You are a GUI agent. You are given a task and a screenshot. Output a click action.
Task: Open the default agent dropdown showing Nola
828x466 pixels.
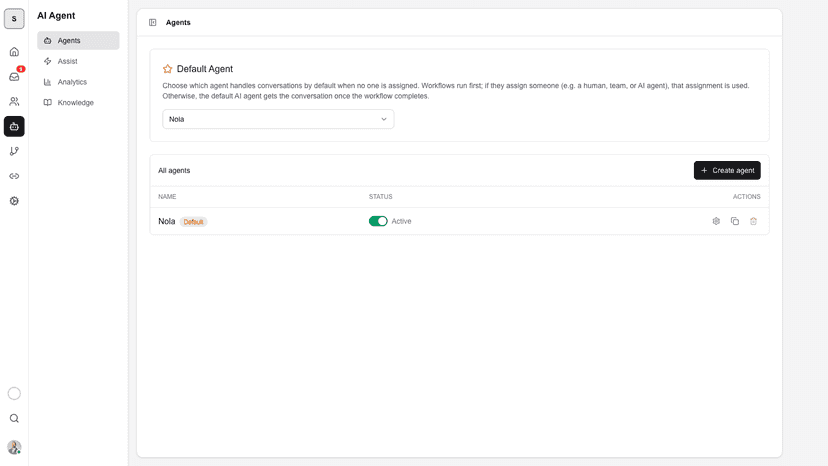click(278, 119)
